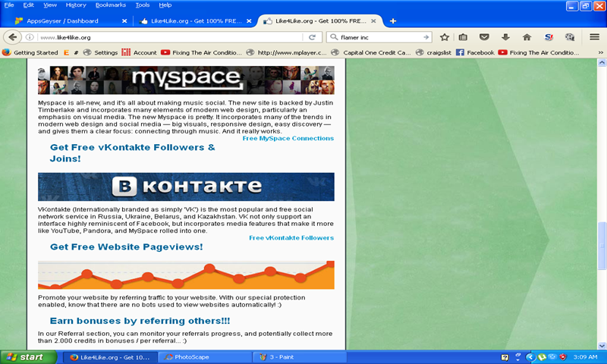The image size is (607, 364).
Task: Show bookmarks library list icon
Action: coord(464,37)
